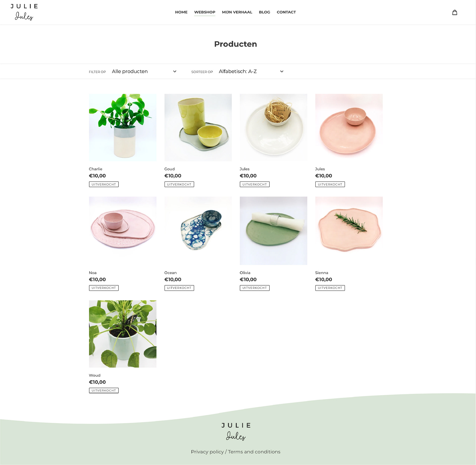Click the Uitverkocht badge under Woud
Image resolution: width=476 pixels, height=465 pixels.
tap(104, 390)
